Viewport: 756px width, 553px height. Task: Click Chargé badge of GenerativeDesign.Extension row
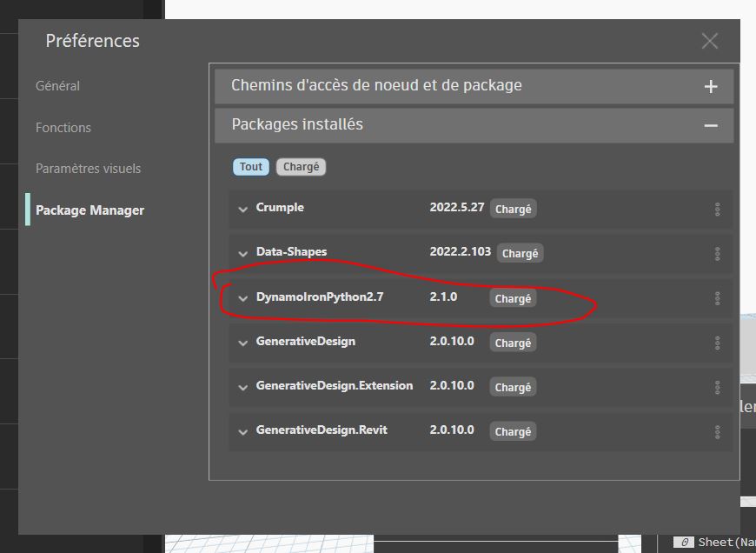(513, 387)
